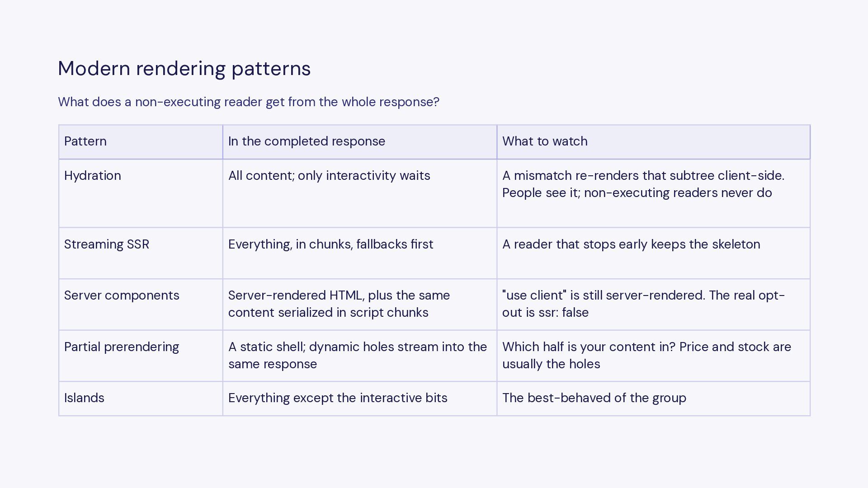Click 'All content; only interactivity waits' cell

tap(360, 193)
